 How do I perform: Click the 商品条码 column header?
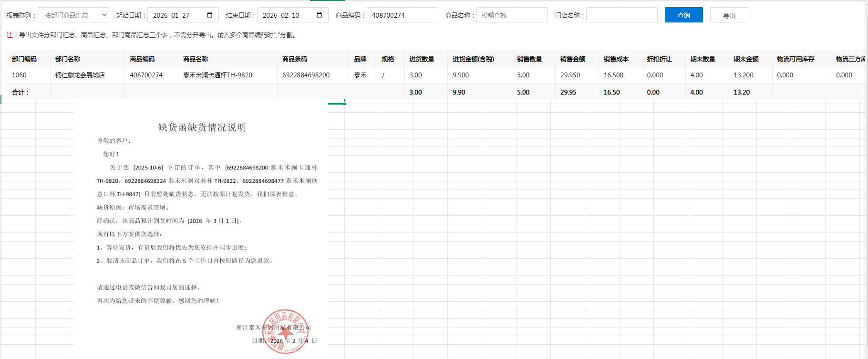(295, 59)
